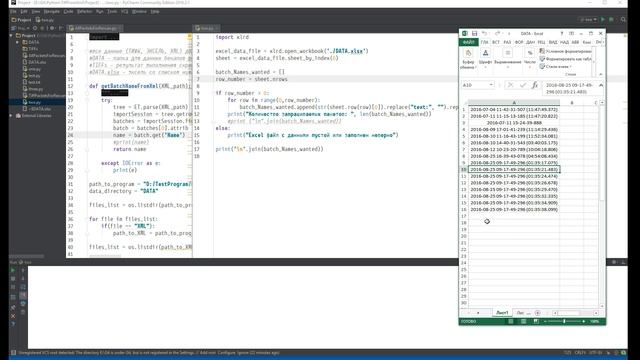Confirm formula entry with the check mark icon
The height and width of the screenshot is (360, 640).
point(523,85)
